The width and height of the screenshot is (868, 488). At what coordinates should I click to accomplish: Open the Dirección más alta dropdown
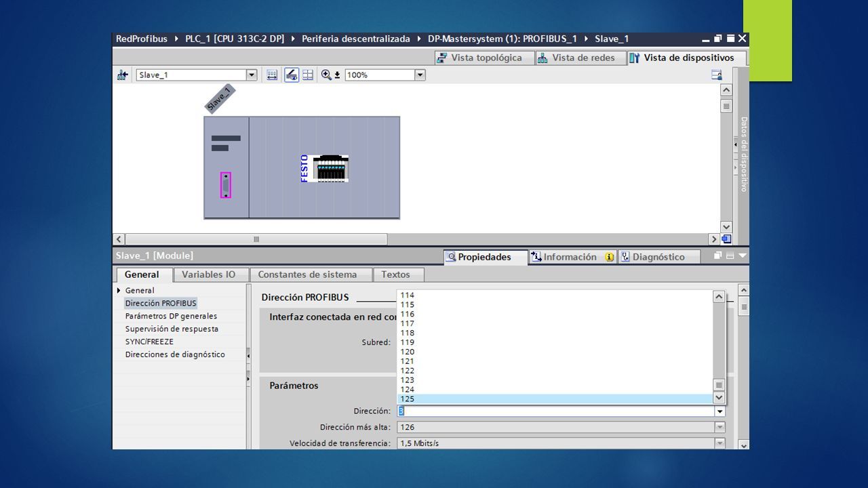point(719,428)
